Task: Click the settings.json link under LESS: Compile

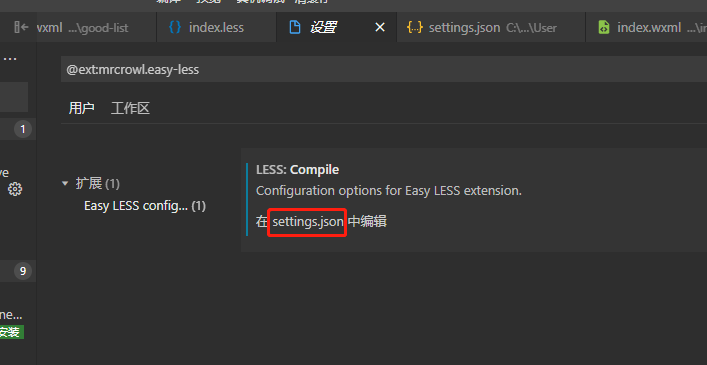Action: (x=308, y=222)
